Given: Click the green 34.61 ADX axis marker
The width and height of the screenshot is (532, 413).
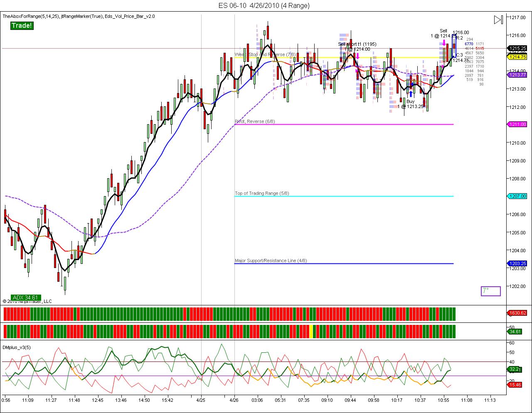Looking at the screenshot, I should (515, 332).
